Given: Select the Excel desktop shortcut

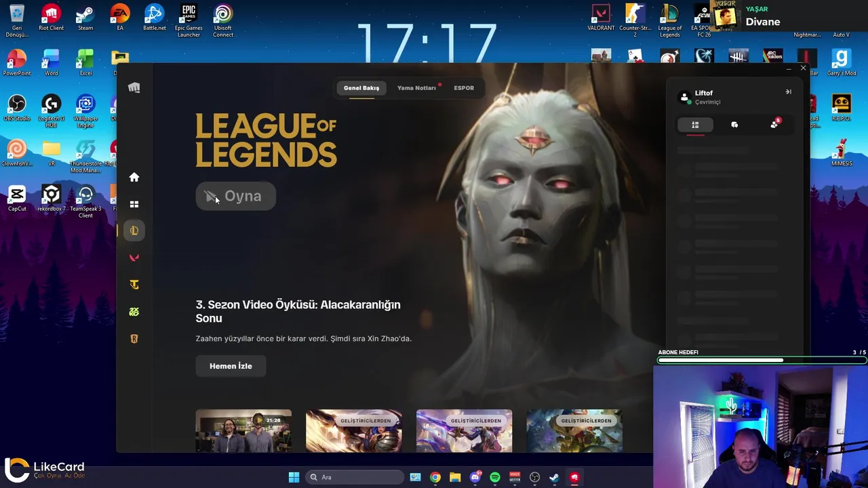Looking at the screenshot, I should coord(85,62).
